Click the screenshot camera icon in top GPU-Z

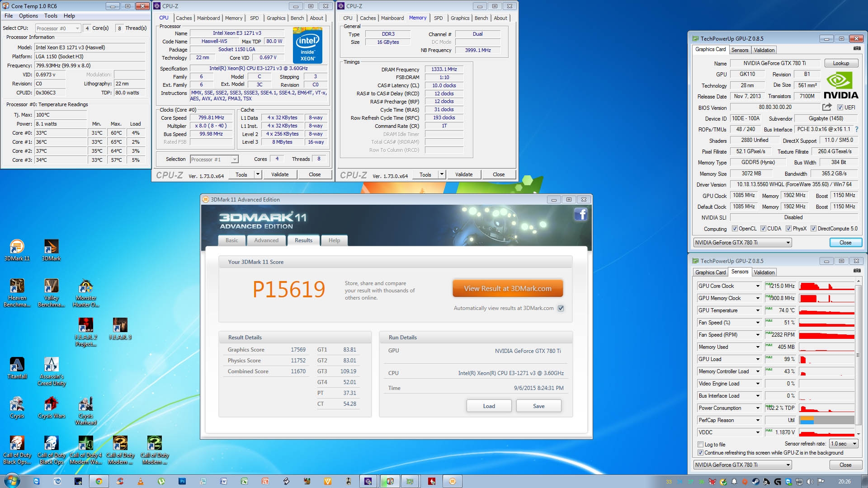[857, 48]
